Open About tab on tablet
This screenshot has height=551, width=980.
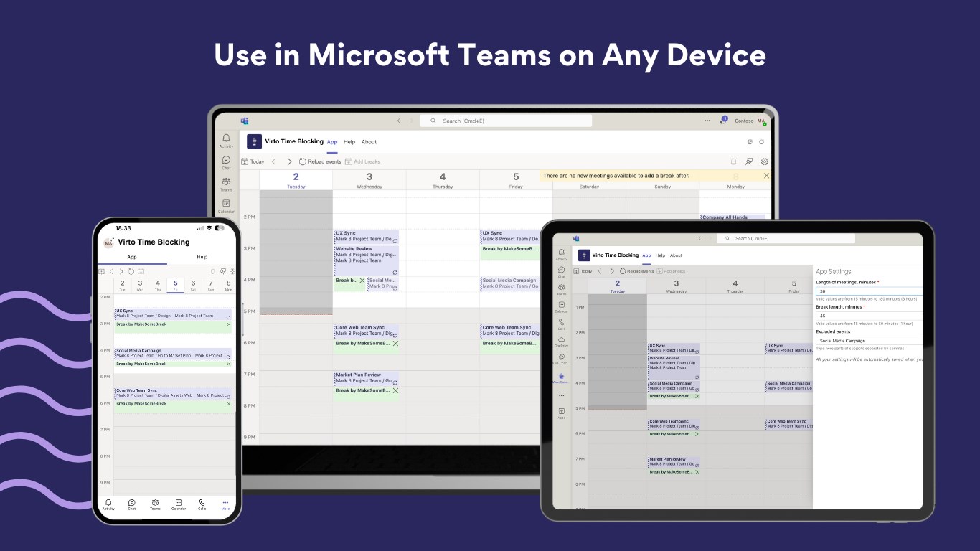pos(676,255)
